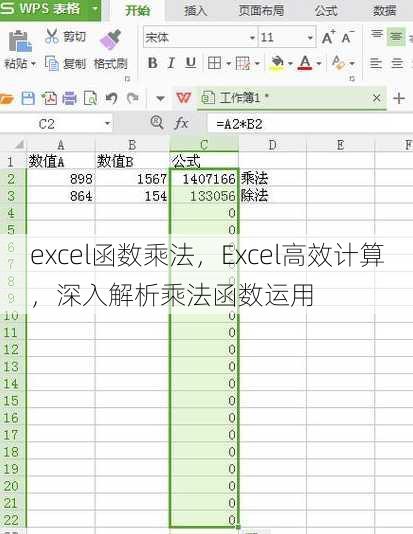Click the red WPS W home icon
This screenshot has width=413, height=534.
[184, 98]
